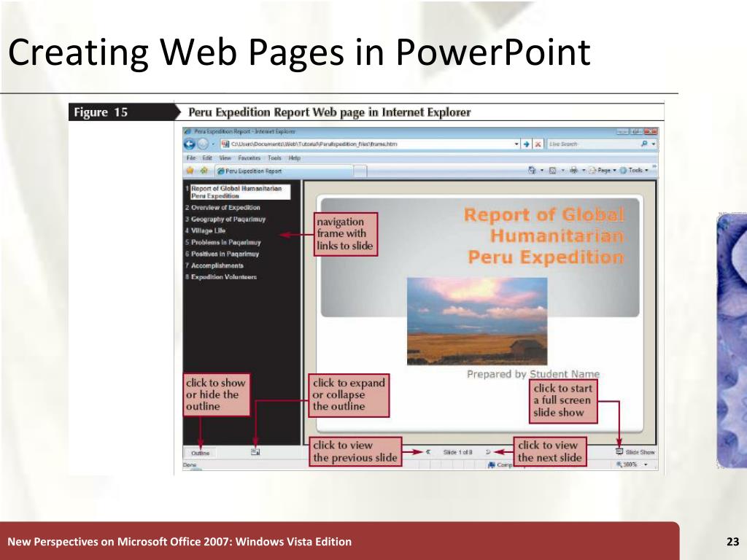Screen dimensions: 747x560
Task: Click the Outline button to hide outline
Action: pos(200,453)
